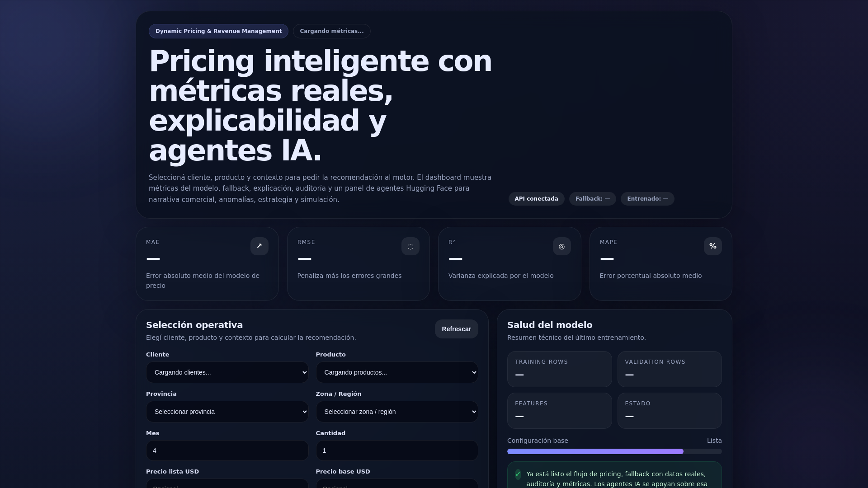Click the Dynamic Pricing & Revenue Management badge
This screenshot has height=488, width=868.
218,31
